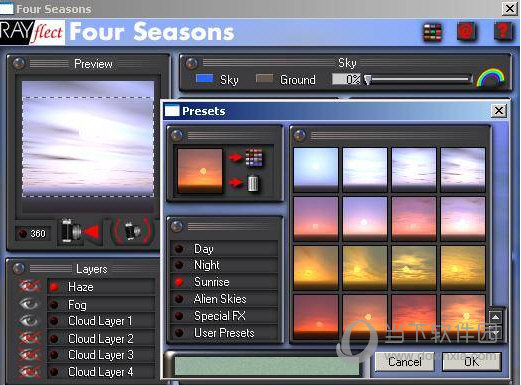Image resolution: width=521 pixels, height=385 pixels.
Task: Choose the Alien Skies preset category
Action: [224, 299]
